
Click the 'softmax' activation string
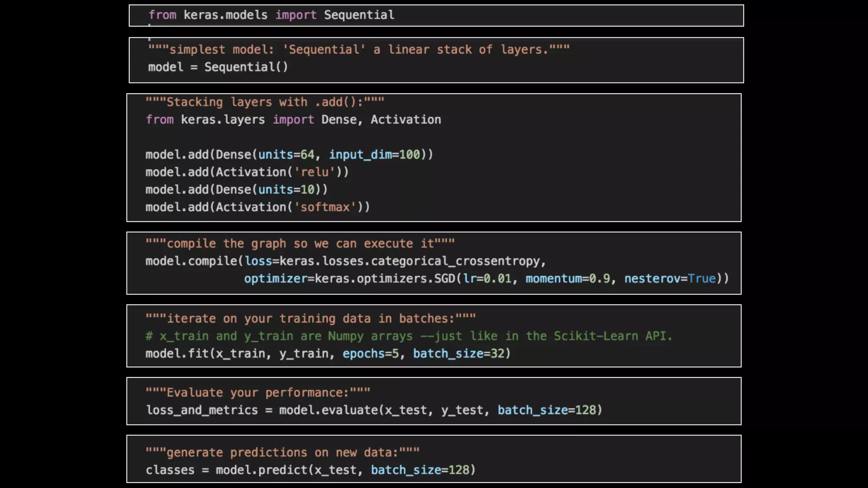(325, 207)
